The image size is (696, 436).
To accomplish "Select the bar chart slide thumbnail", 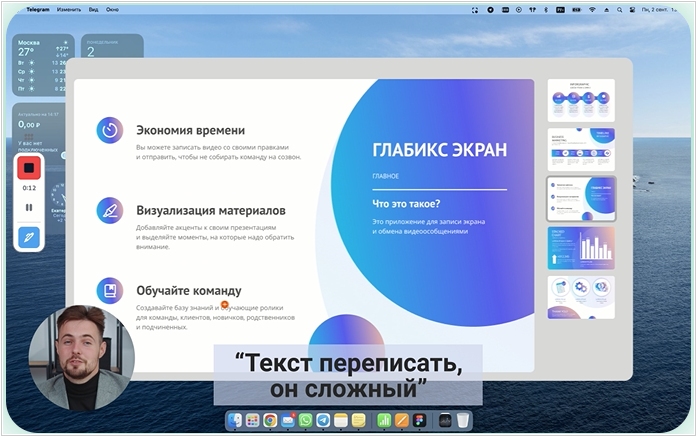I will tap(581, 248).
